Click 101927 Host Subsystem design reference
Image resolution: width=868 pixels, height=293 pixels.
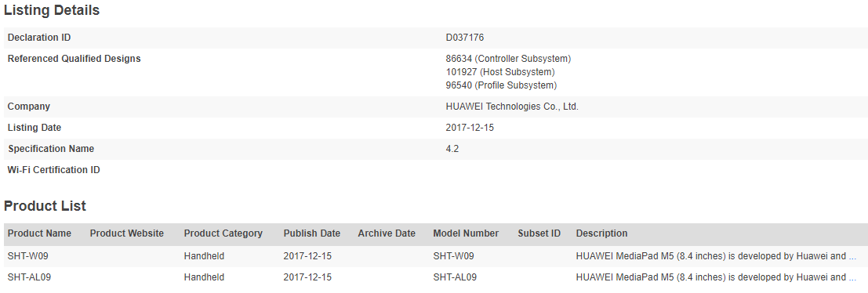(x=500, y=72)
